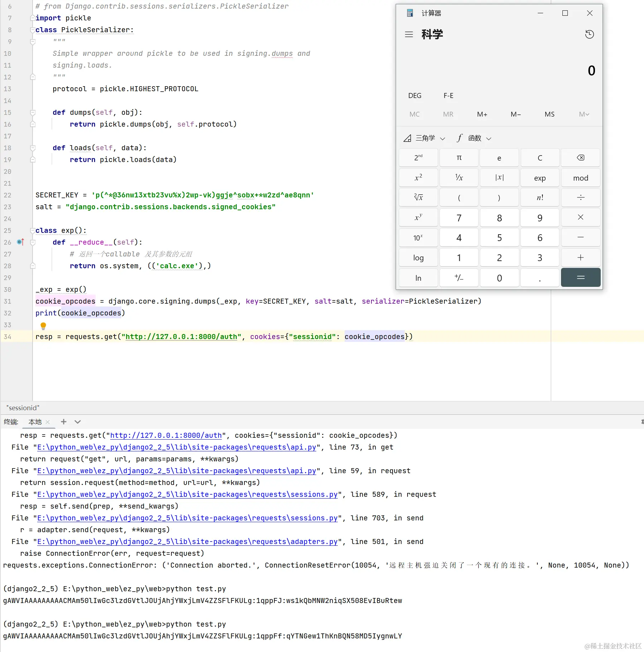Toggle the 2nd function key

click(418, 158)
